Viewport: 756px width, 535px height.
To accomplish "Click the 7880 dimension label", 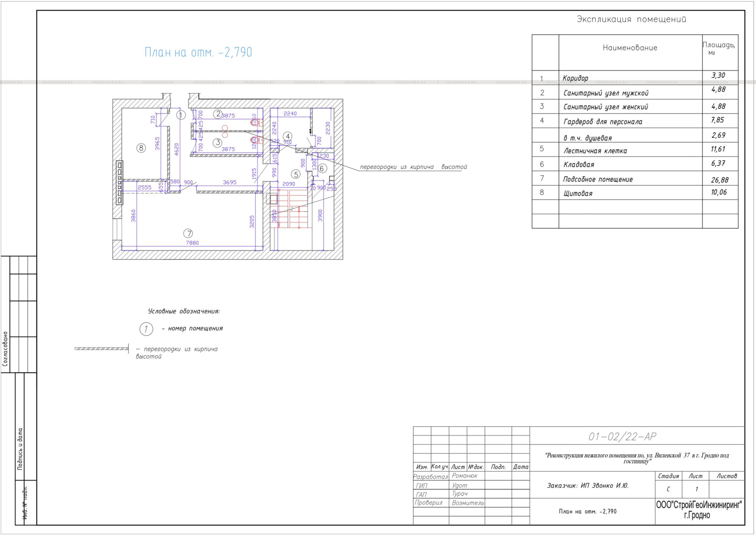I will point(192,243).
